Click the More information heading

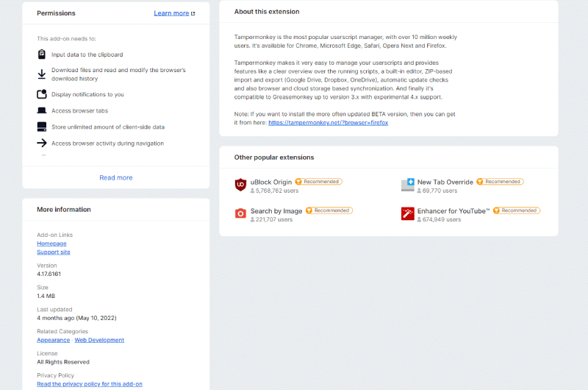point(64,210)
